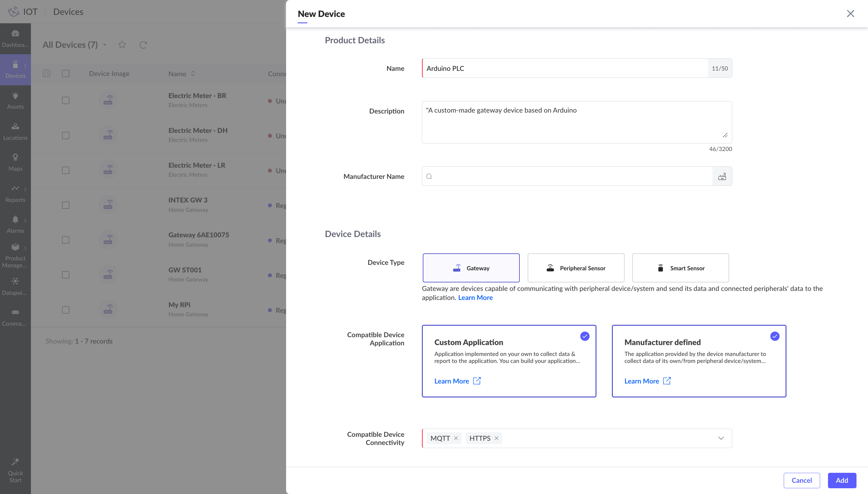Expand the Alarms sidebar submenu
This screenshot has width=868, height=494.
[x=25, y=221]
